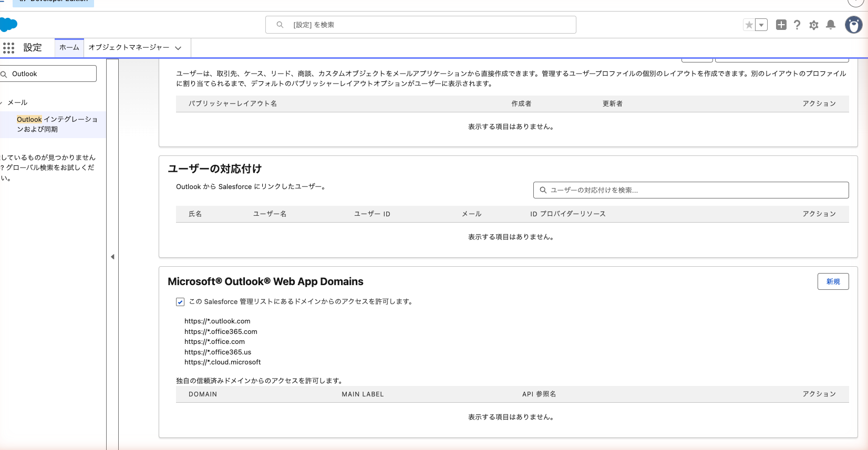The height and width of the screenshot is (450, 868).
Task: Click the https://*.office365.us domain entry
Action: 218,352
